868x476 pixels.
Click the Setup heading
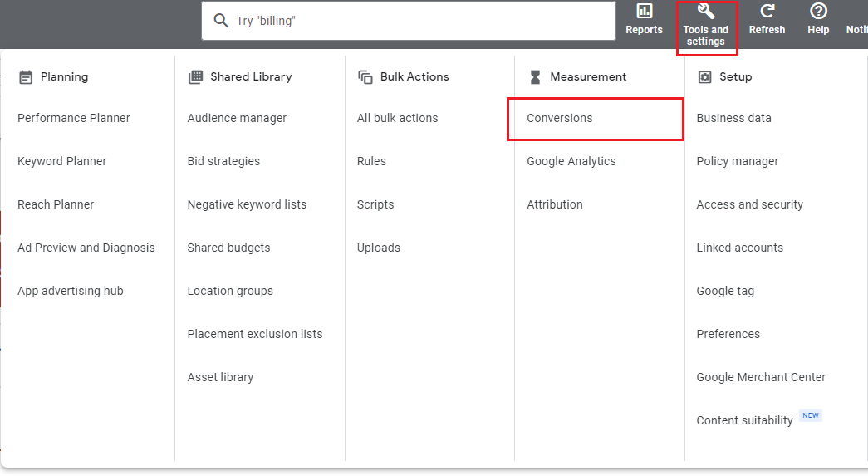click(x=736, y=77)
